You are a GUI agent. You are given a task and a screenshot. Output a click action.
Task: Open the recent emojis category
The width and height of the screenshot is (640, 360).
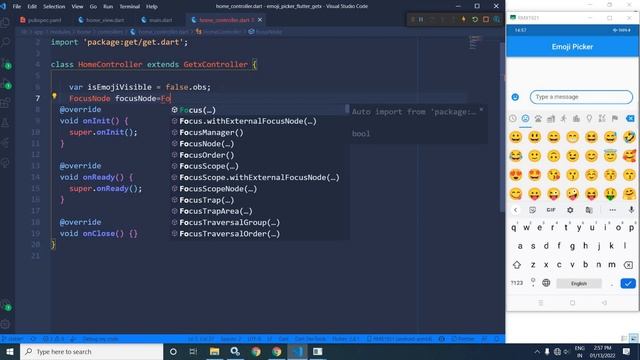click(x=513, y=118)
